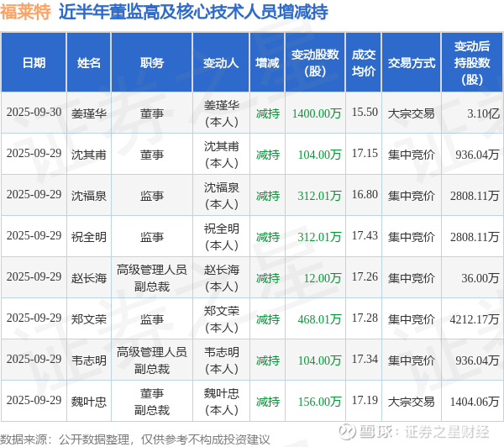The height and width of the screenshot is (447, 504).
Task: Click 韦志明 in the 姓名 column
Action: [x=89, y=360]
